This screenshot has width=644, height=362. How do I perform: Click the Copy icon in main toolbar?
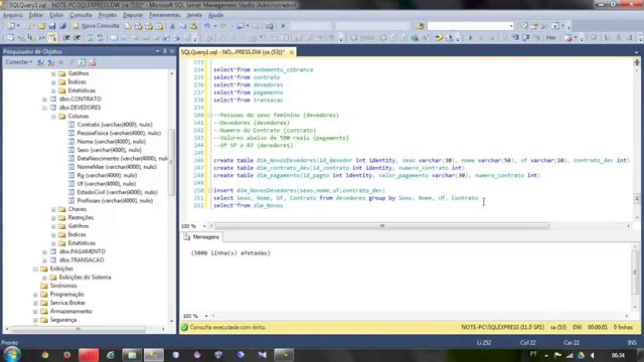tap(182, 26)
